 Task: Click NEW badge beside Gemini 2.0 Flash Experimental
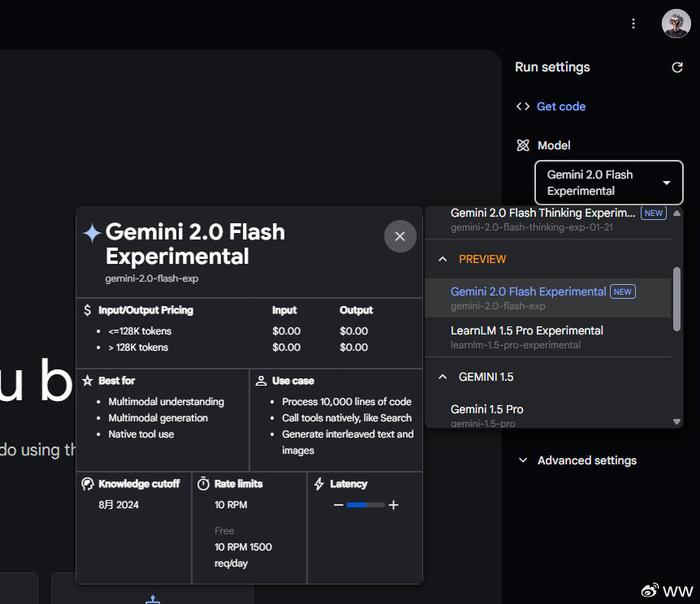[623, 292]
